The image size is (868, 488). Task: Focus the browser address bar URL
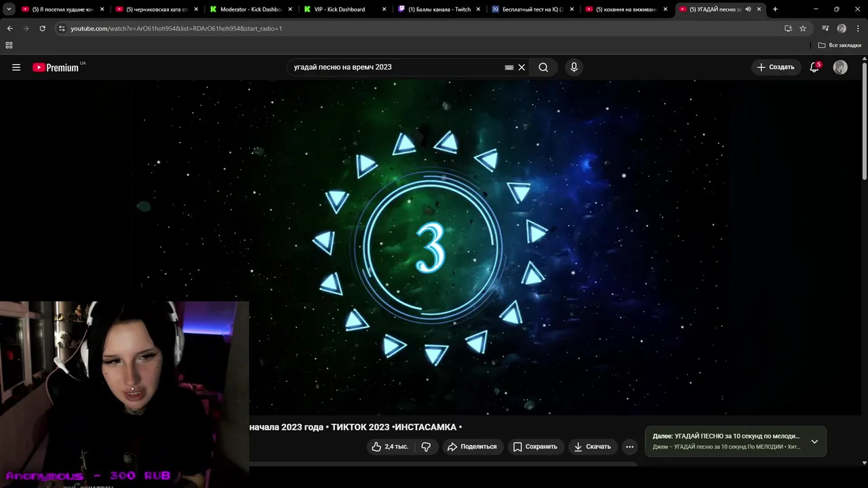pos(176,28)
